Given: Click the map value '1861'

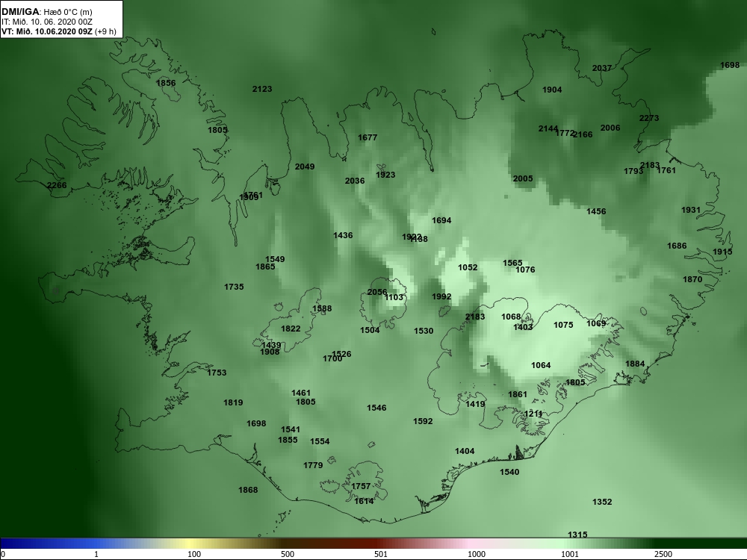Looking at the screenshot, I should (x=518, y=394).
